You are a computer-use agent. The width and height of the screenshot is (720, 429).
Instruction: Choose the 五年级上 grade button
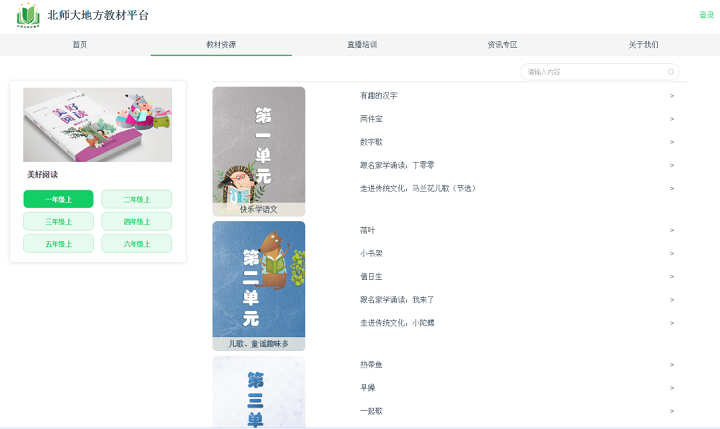pos(58,243)
